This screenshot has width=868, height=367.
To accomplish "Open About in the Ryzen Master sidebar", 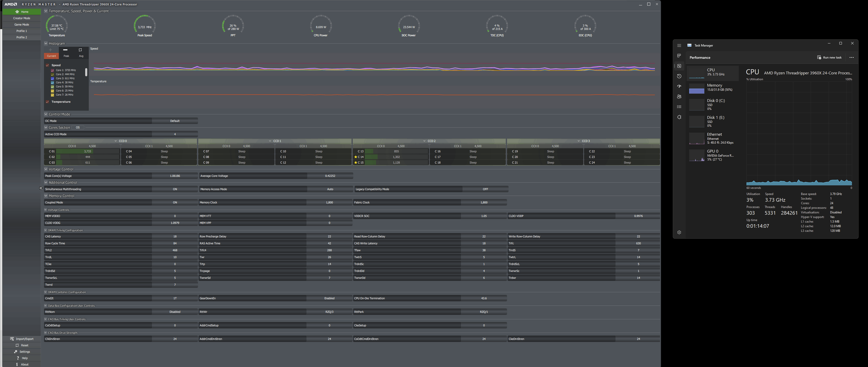I will 22,364.
